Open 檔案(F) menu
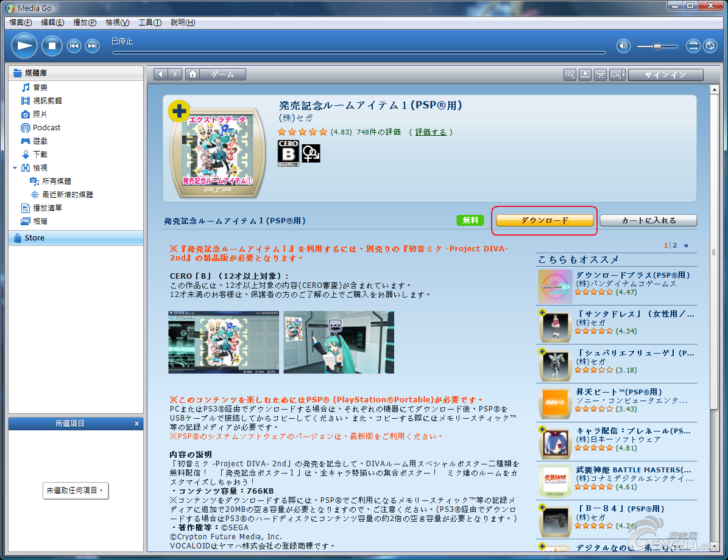 [21, 23]
